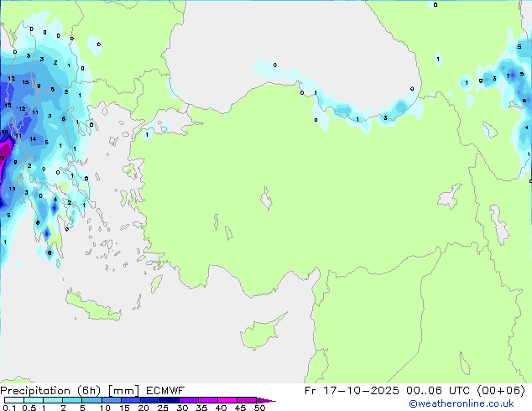This screenshot has width=532, height=411.
Task: Click the '00..06 UTC' time range text
Action: click(x=438, y=391)
